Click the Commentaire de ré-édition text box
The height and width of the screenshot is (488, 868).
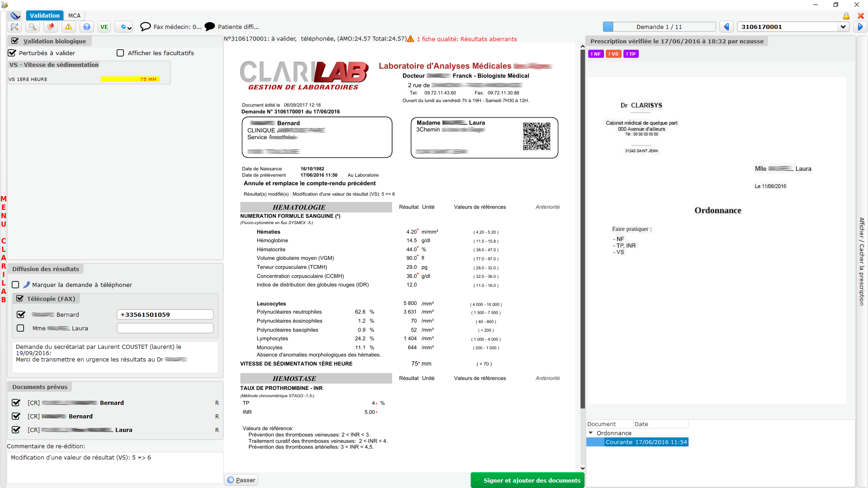115,468
